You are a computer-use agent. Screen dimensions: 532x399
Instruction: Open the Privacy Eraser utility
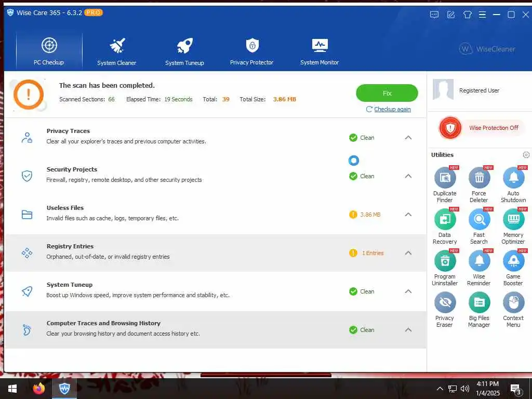445,310
